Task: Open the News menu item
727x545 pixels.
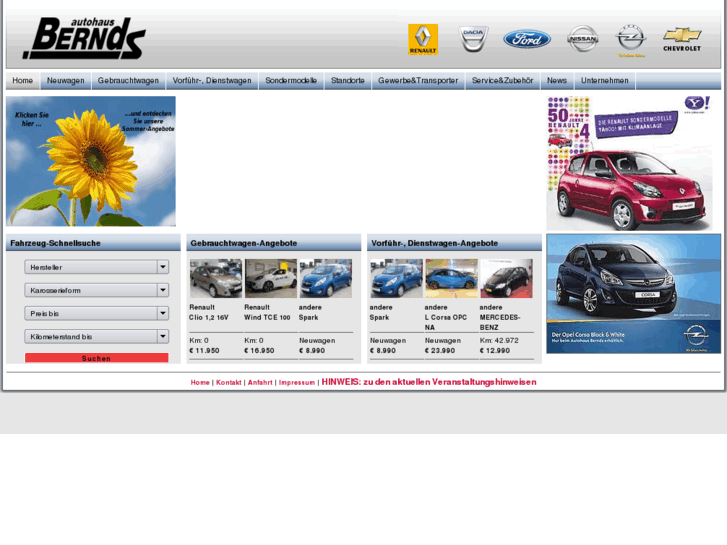Action: pyautogui.click(x=557, y=81)
